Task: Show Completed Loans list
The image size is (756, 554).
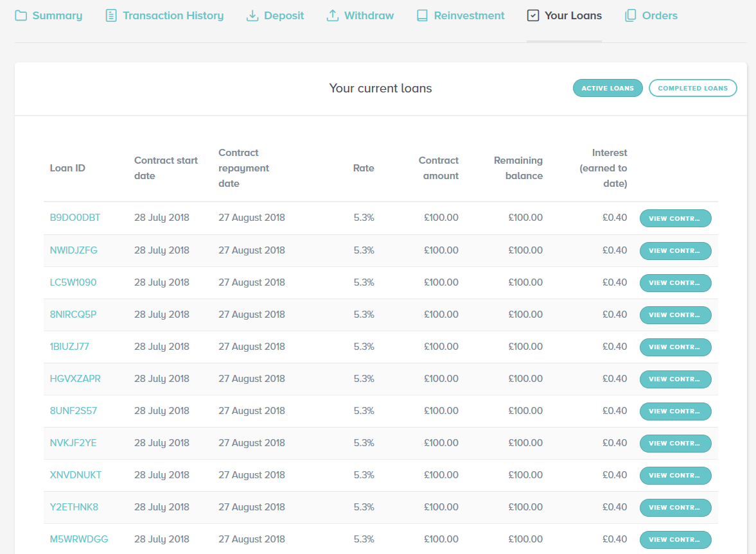Action: 693,88
